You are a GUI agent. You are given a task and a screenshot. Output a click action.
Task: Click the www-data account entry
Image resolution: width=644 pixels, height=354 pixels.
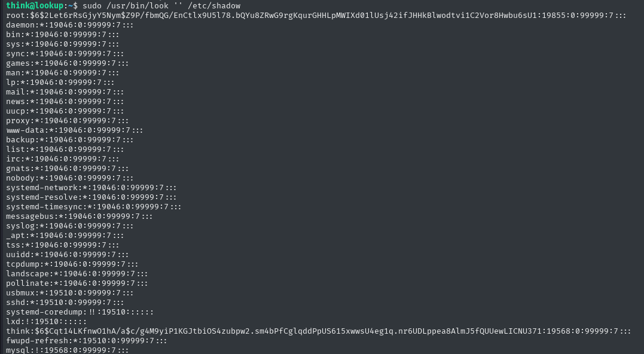point(74,130)
